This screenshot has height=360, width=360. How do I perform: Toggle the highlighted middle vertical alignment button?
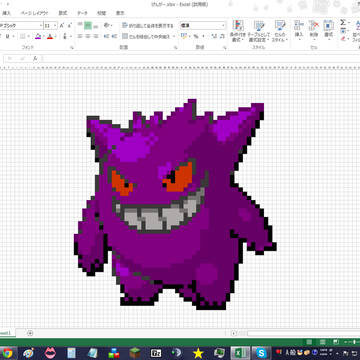88,26
